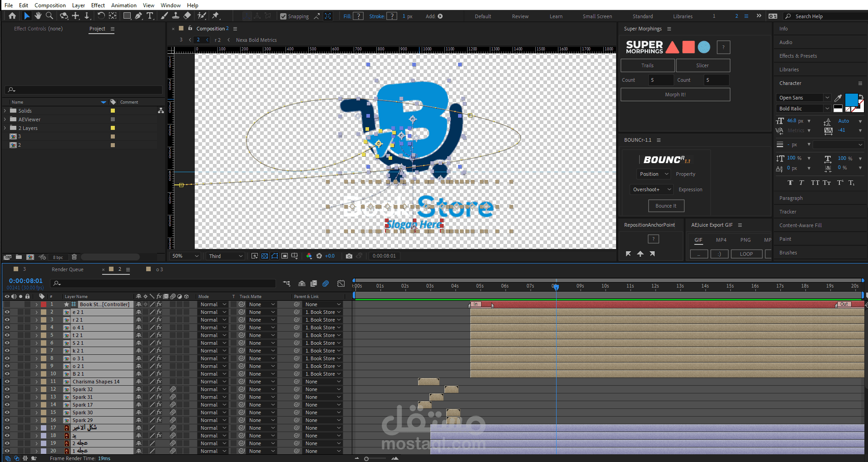This screenshot has width=868, height=462.
Task: Open region of interest in viewer
Action: click(x=285, y=256)
